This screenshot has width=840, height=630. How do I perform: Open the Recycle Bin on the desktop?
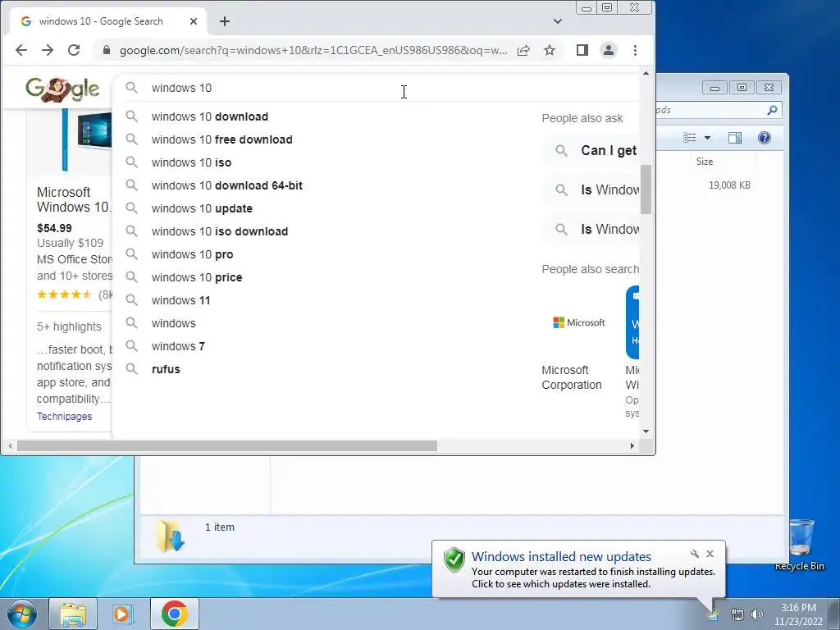click(800, 545)
